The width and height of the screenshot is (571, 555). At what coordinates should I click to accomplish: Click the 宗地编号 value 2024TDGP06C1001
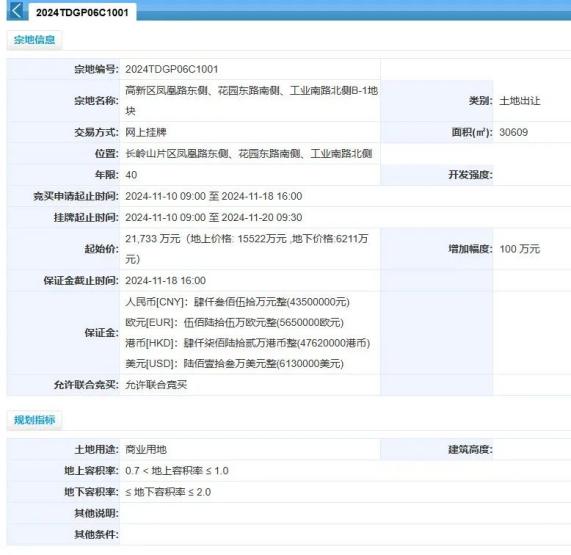pyautogui.click(x=172, y=69)
